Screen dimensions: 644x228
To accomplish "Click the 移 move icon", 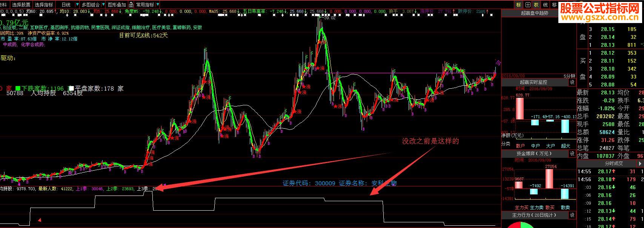I will coord(554,5).
